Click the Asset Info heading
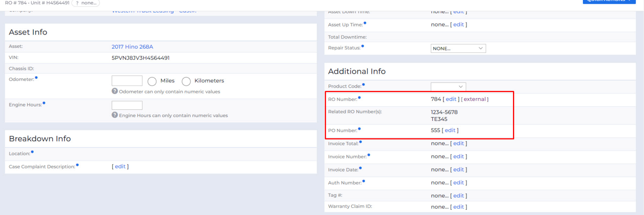 click(x=28, y=32)
